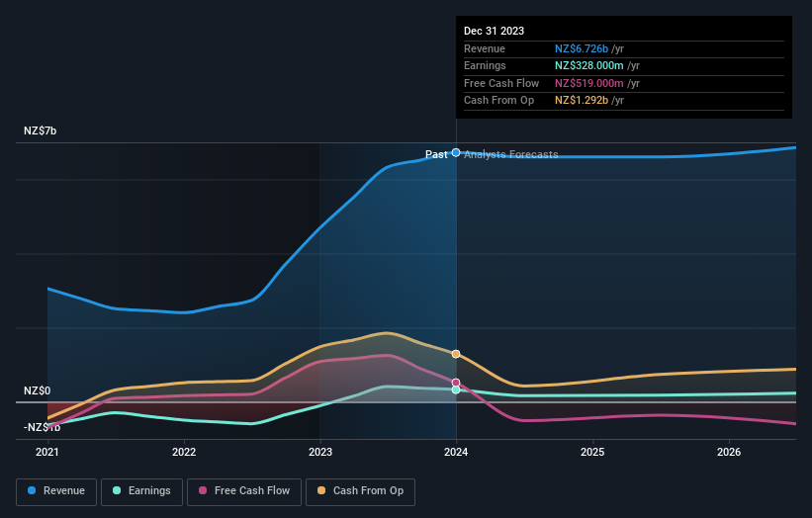
Task: Click the Cash From Op label in tooltip
Action: pos(498,101)
